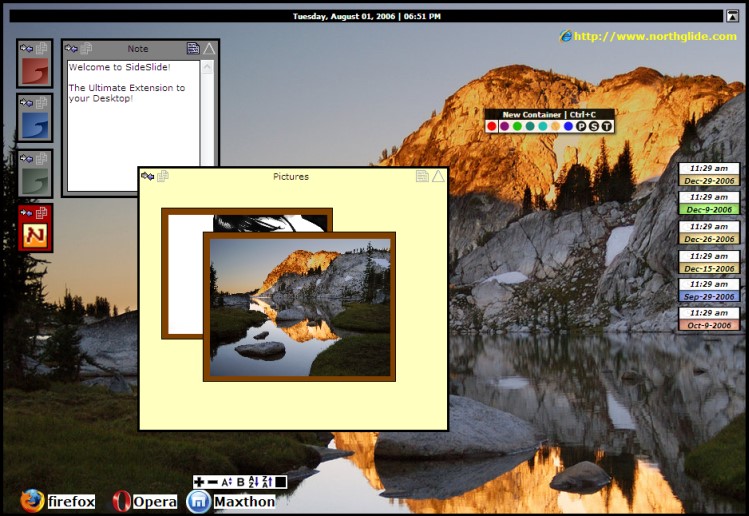This screenshot has height=516, width=749.
Task: Click copy icon on red swirl container
Action: [42, 48]
